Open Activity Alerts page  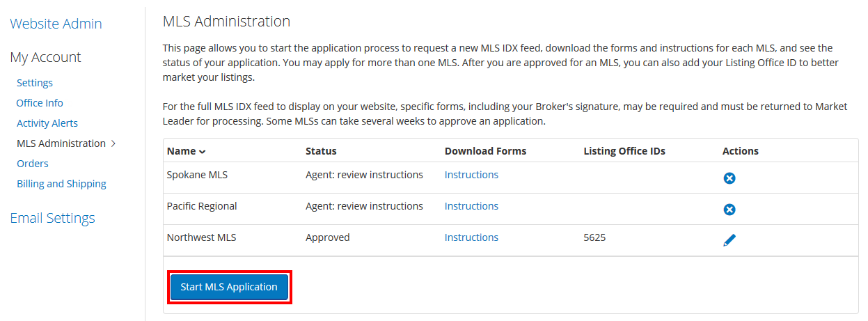[47, 123]
